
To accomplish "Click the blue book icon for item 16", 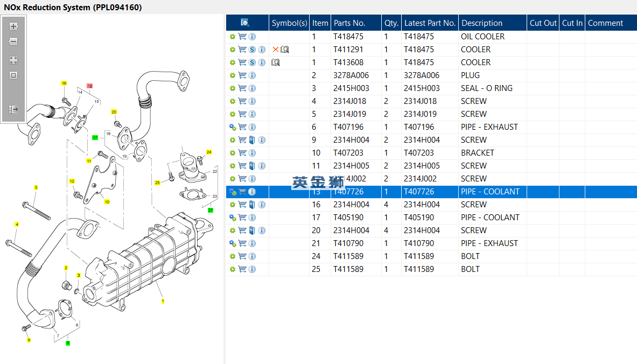I will (x=253, y=205).
